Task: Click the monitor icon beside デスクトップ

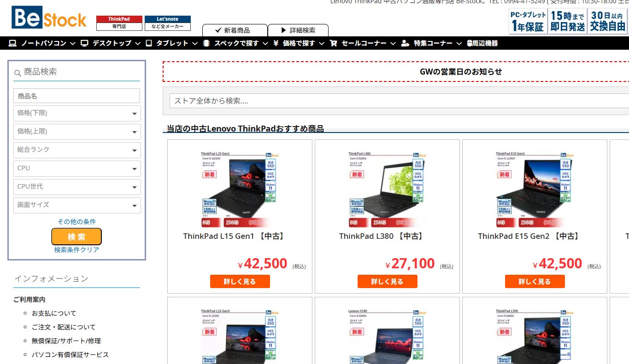Action: coord(84,43)
